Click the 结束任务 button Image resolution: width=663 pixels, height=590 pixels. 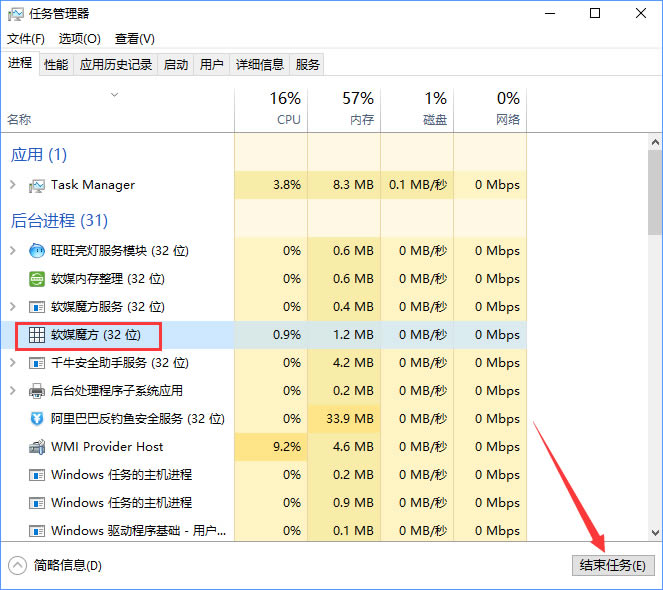click(613, 566)
